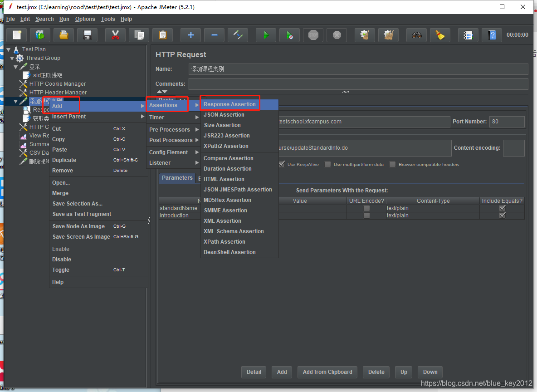The image size is (537, 392).
Task: Collapse the 添加课程类别 tree node
Action: 16,102
